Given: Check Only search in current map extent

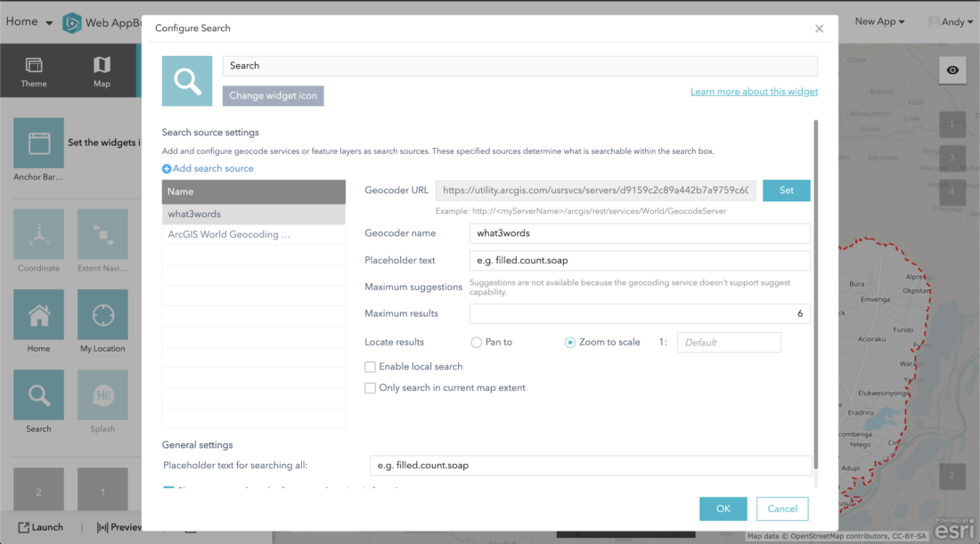Looking at the screenshot, I should point(371,387).
